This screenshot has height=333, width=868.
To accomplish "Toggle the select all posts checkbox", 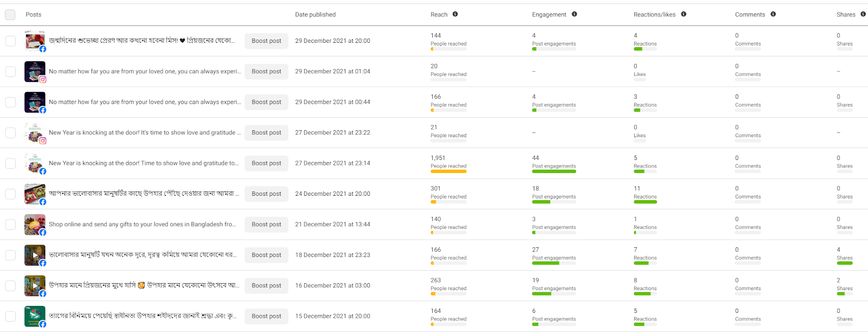I will pos(10,15).
